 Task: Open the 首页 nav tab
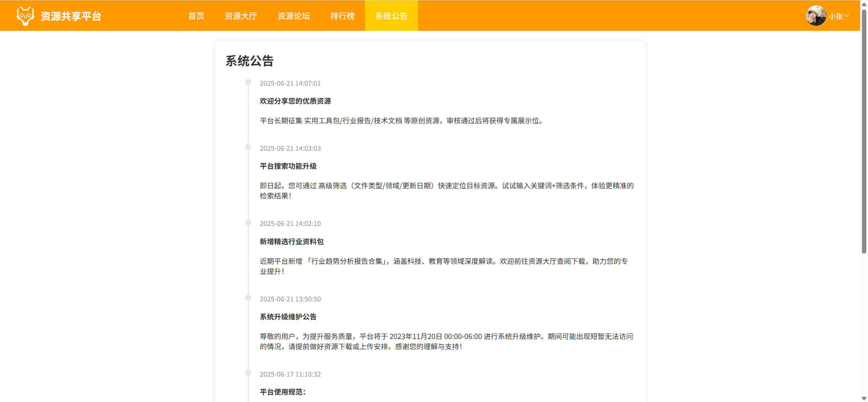click(x=196, y=16)
